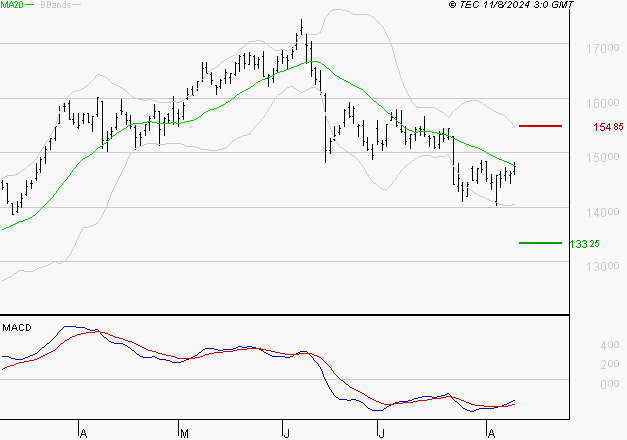
Task: Click the last 'A' month label
Action: tap(491, 433)
